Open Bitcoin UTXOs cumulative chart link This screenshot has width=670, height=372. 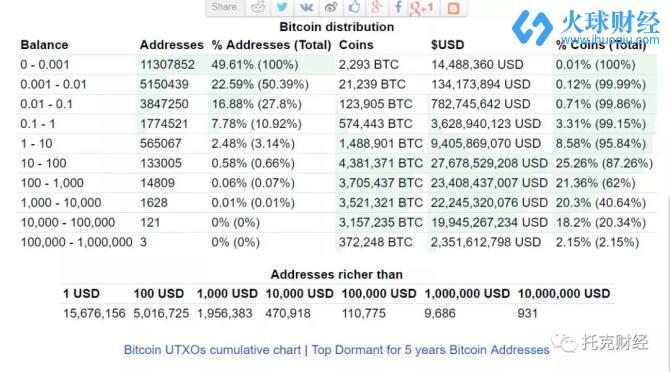pos(212,350)
